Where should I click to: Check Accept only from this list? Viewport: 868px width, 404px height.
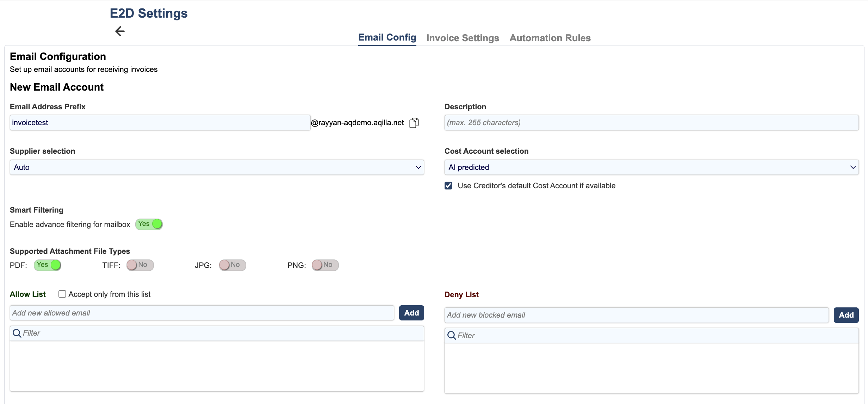[62, 294]
